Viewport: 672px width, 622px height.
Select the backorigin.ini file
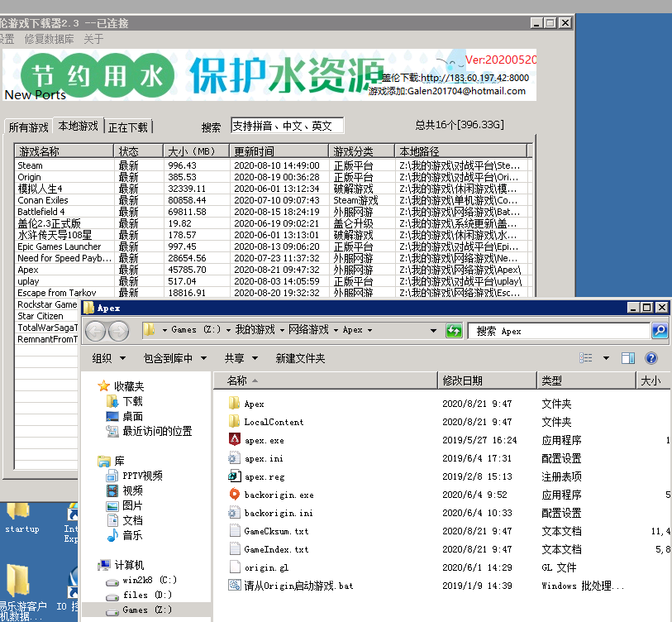[271, 513]
